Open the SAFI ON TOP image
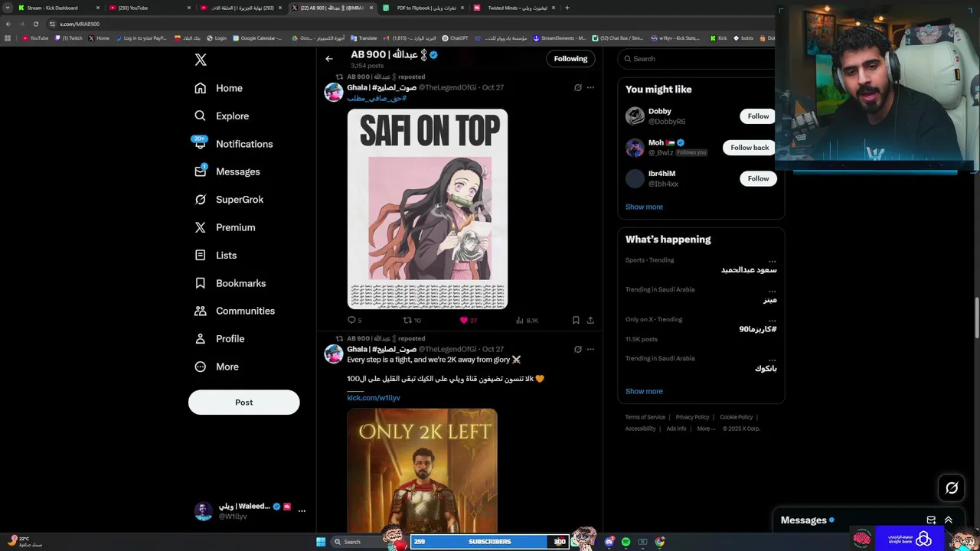Image resolution: width=980 pixels, height=551 pixels. tap(427, 209)
